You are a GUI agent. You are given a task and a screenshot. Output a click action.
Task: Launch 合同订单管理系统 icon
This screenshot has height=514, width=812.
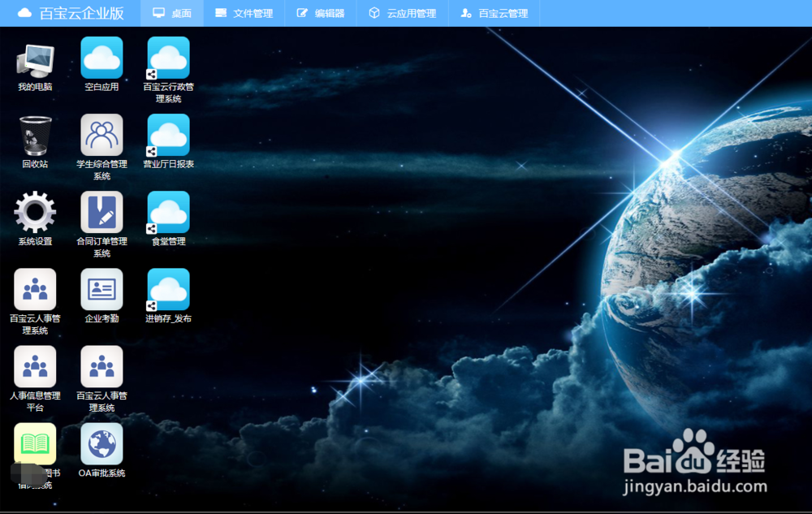pos(101,212)
